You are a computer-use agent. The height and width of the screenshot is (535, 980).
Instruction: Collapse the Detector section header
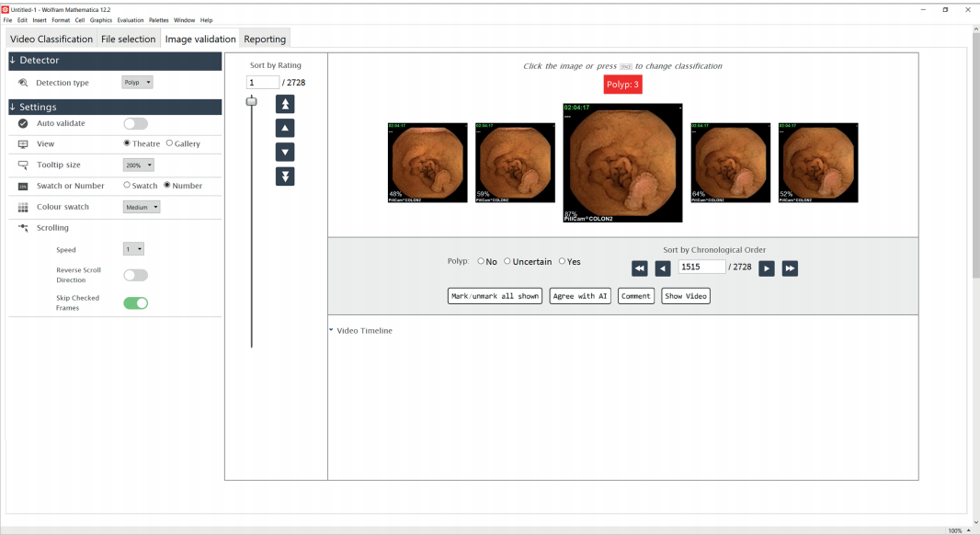pyautogui.click(x=115, y=61)
